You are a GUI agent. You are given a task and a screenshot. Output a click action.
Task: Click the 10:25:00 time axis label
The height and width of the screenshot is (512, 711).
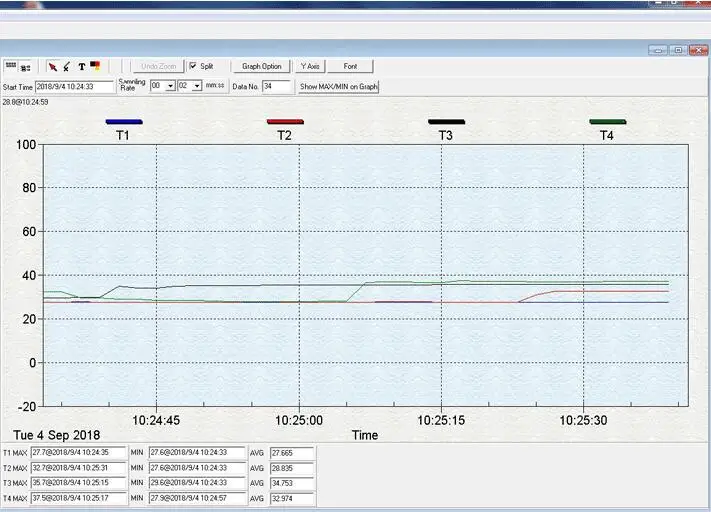[x=299, y=420]
